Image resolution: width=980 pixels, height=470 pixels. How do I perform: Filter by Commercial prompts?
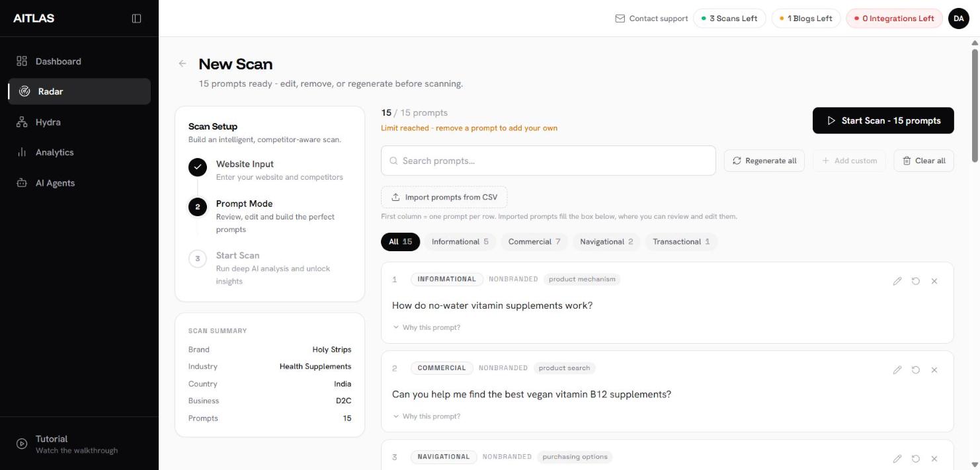(x=534, y=242)
